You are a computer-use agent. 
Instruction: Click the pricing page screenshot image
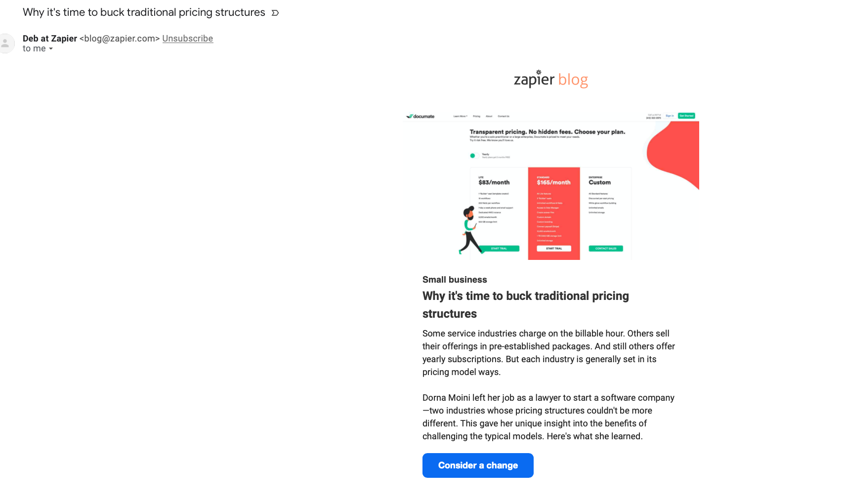(552, 185)
